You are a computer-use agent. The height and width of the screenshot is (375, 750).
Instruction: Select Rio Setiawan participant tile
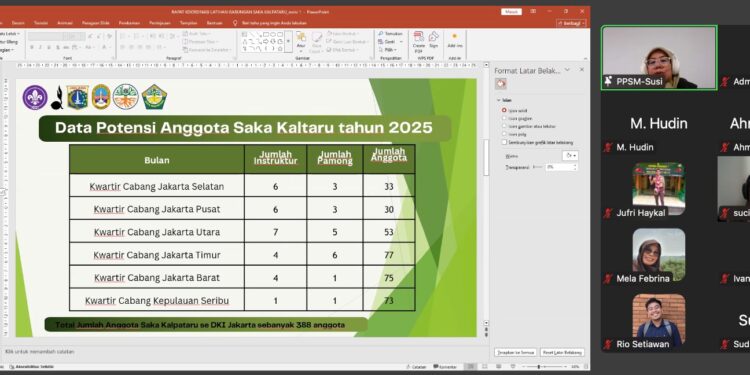point(659,320)
